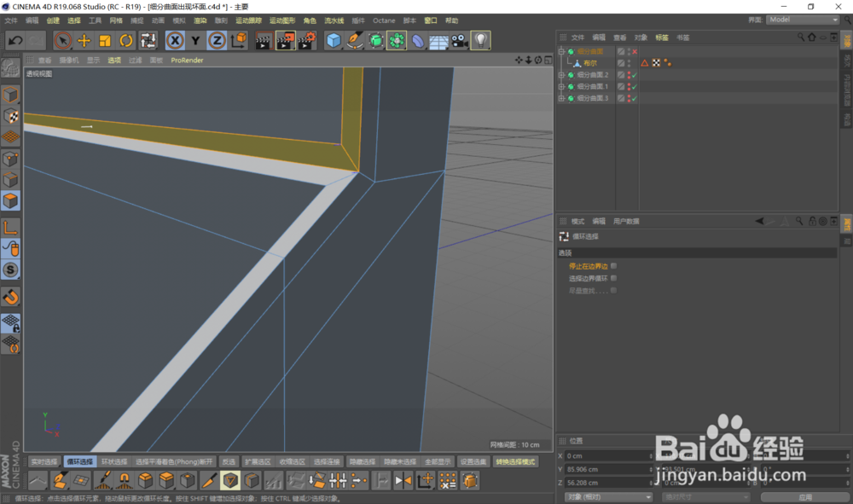The height and width of the screenshot is (504, 853).
Task: Open 标签 menu in Object Manager
Action: [662, 38]
